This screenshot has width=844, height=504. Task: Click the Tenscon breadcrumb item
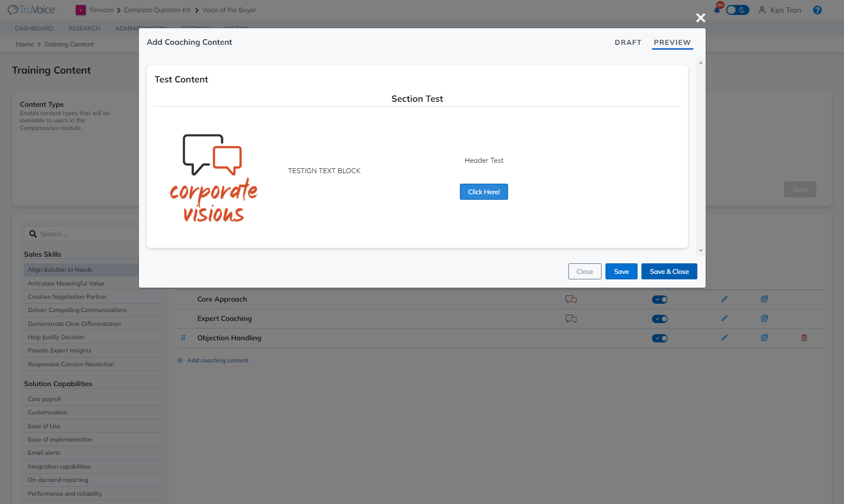[x=101, y=10]
